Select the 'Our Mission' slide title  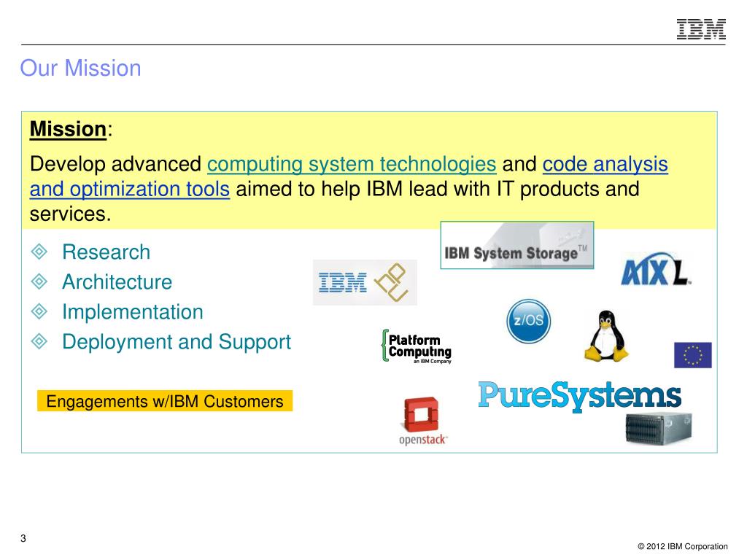80,68
